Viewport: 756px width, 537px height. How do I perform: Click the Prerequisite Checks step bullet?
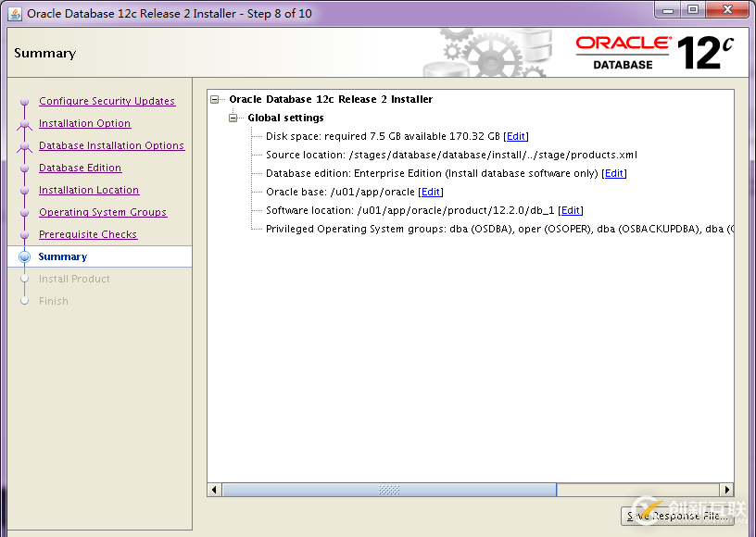(x=25, y=234)
